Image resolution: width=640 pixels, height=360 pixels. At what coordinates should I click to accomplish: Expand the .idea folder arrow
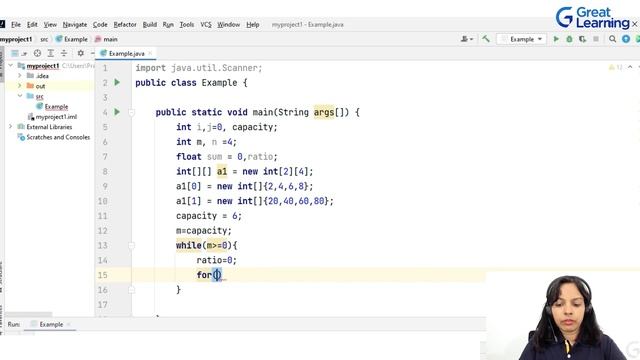coord(20,76)
